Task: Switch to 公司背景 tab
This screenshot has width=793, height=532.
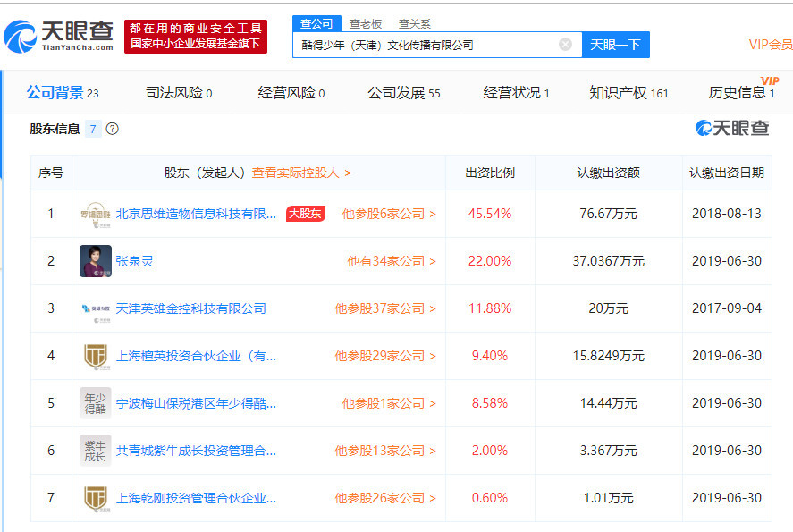Action: (63, 93)
